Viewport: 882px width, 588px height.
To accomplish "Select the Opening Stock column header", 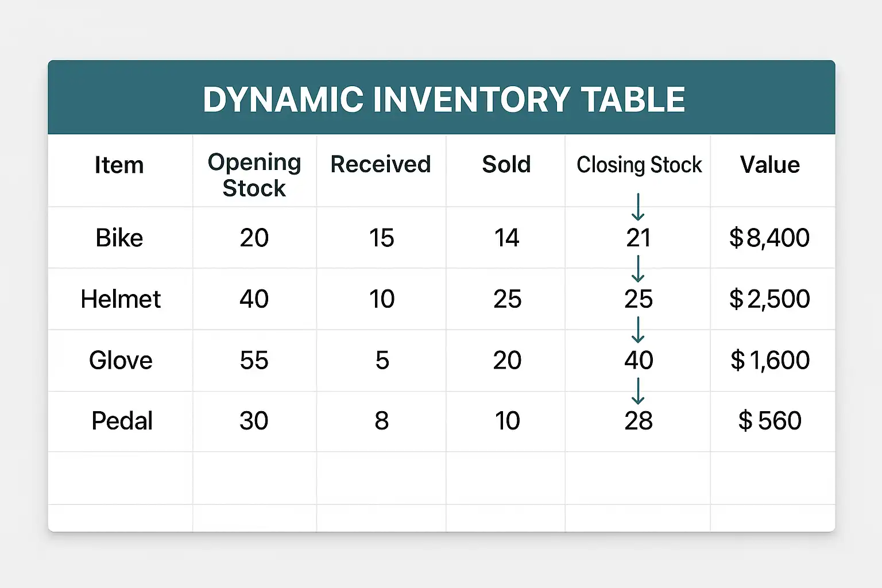I will [x=254, y=175].
